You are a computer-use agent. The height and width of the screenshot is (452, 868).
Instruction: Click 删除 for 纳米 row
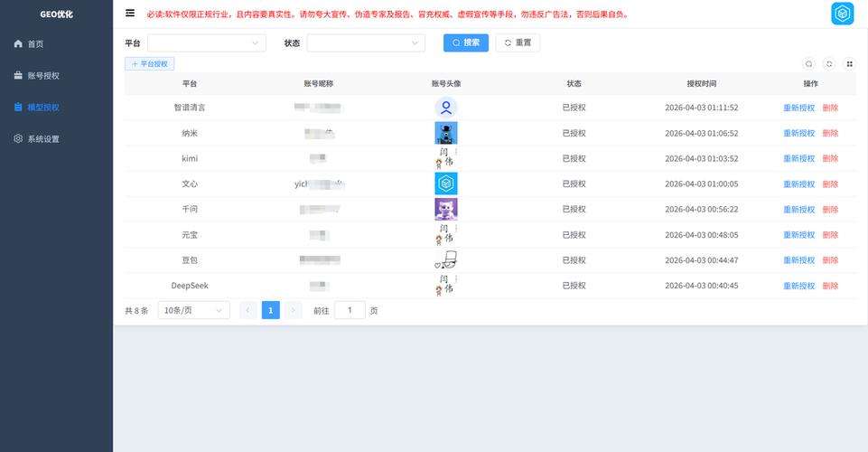(x=830, y=133)
